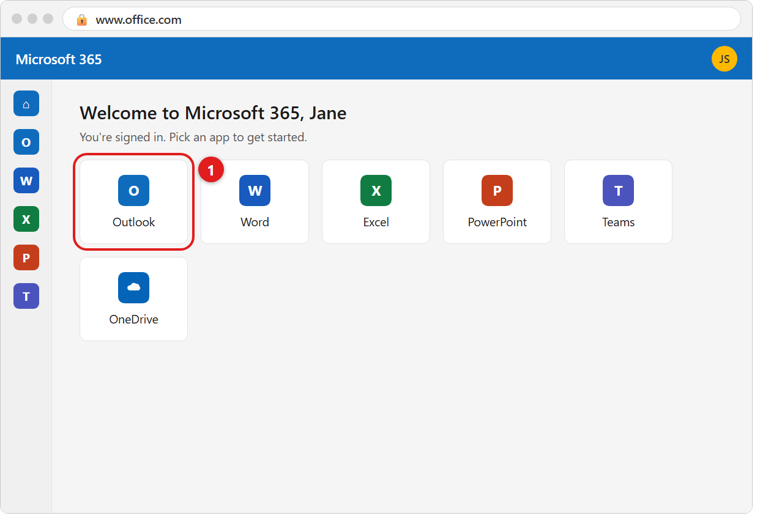This screenshot has height=532, width=771.
Task: Click the 'You're signed in. Pick an app' text
Action: click(193, 138)
